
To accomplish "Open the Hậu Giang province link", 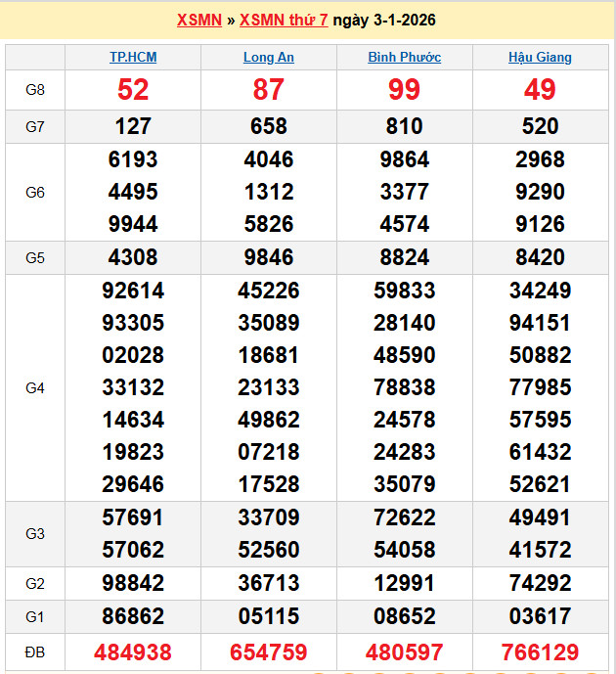I will point(540,57).
